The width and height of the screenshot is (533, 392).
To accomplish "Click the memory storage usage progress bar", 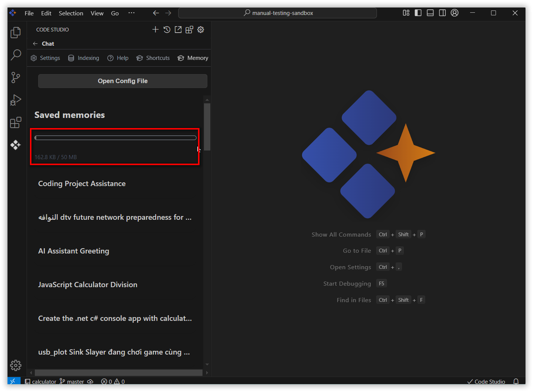I will point(115,138).
